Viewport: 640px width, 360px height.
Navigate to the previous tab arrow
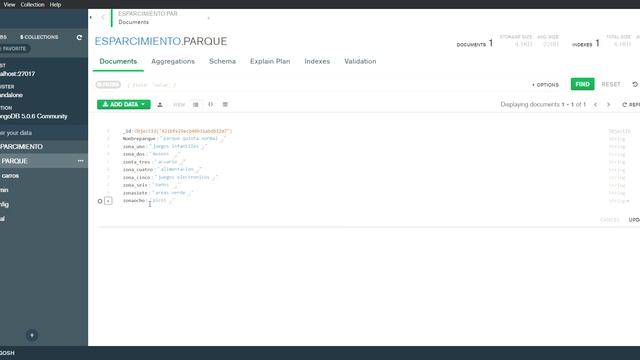103,18
